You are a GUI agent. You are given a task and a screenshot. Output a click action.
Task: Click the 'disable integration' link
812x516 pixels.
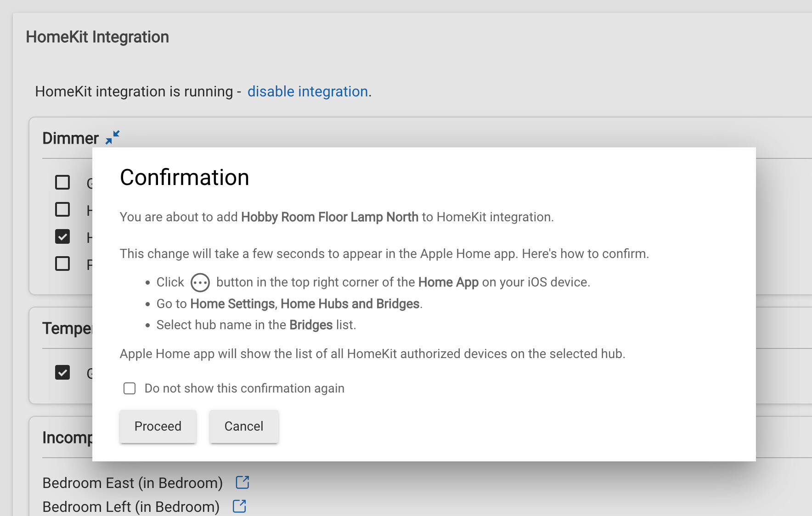coord(308,91)
